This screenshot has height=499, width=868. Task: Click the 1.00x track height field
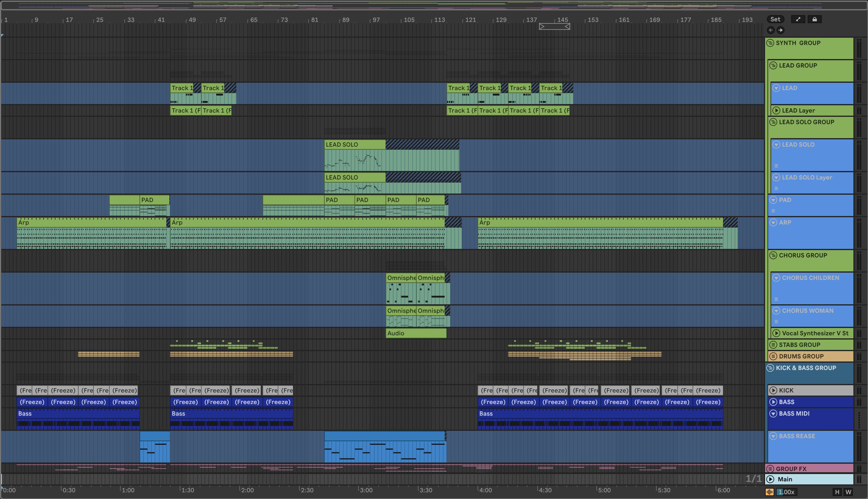pyautogui.click(x=786, y=492)
